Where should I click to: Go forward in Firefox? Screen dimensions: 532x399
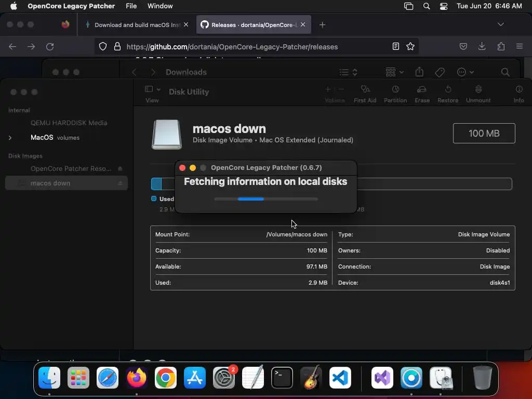pos(31,47)
